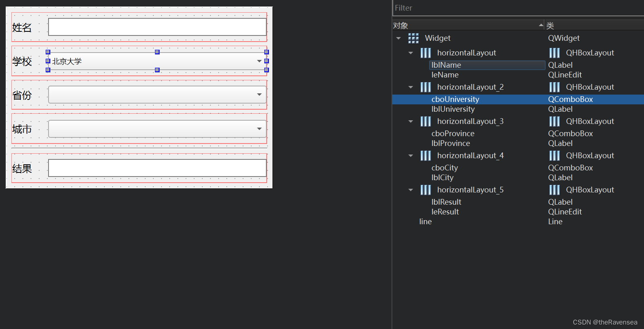The height and width of the screenshot is (329, 644).
Task: Select horizontalLayout_4 tree row text
Action: (470, 156)
